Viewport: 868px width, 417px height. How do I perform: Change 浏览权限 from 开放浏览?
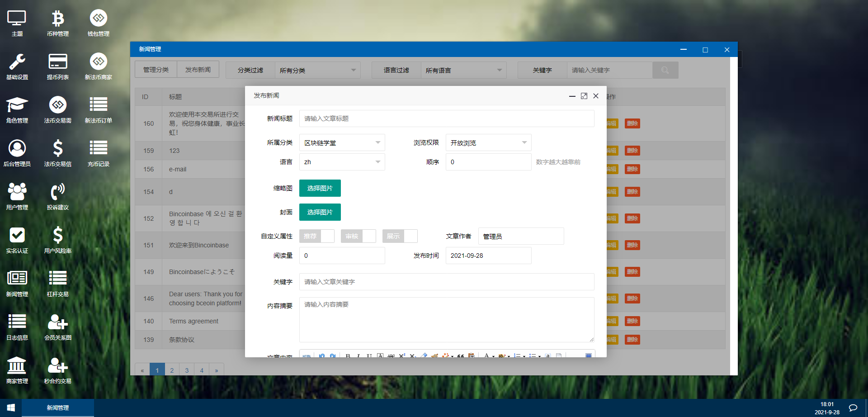coord(488,142)
